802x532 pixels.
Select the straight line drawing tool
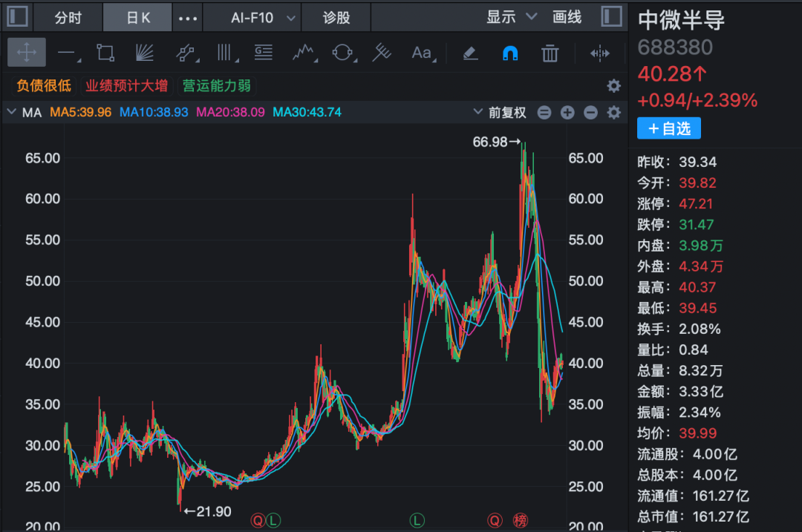pos(68,53)
